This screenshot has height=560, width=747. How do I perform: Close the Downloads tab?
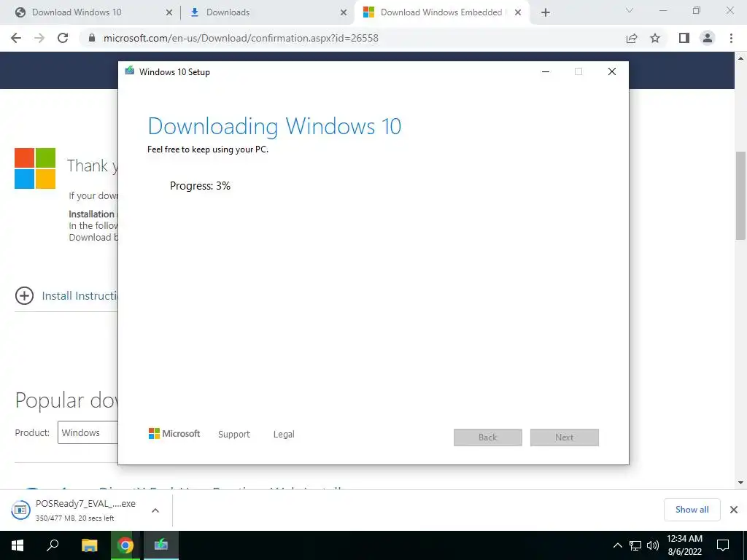click(343, 12)
